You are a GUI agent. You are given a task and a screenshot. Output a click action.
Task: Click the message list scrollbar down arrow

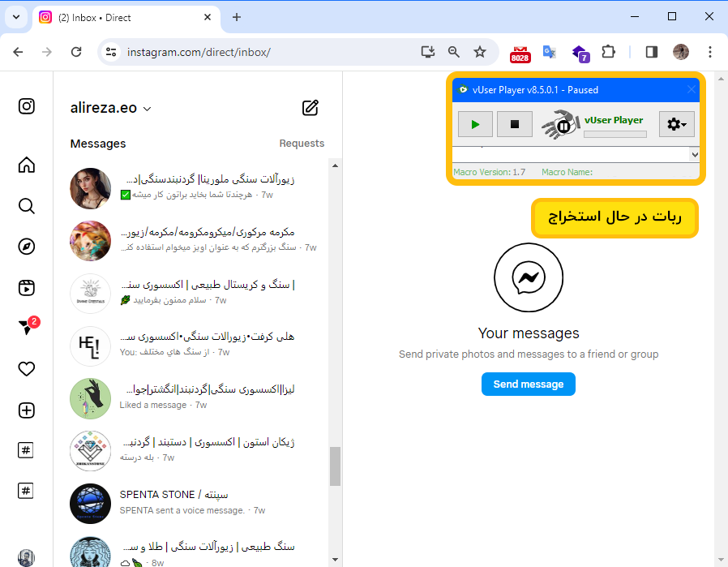[335, 560]
